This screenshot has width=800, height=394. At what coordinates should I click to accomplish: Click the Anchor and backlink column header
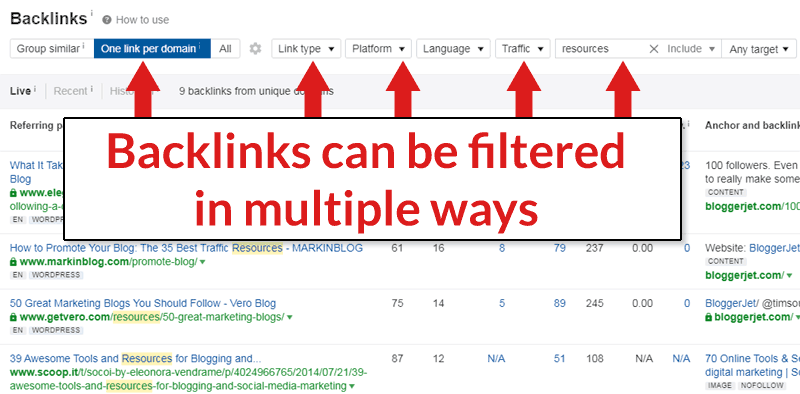coord(752,125)
